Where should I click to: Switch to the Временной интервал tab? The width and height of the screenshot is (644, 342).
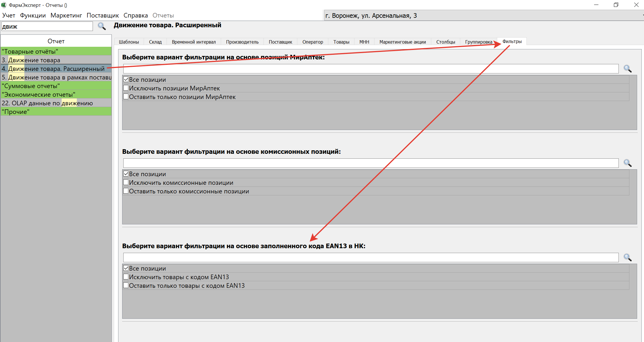click(194, 42)
